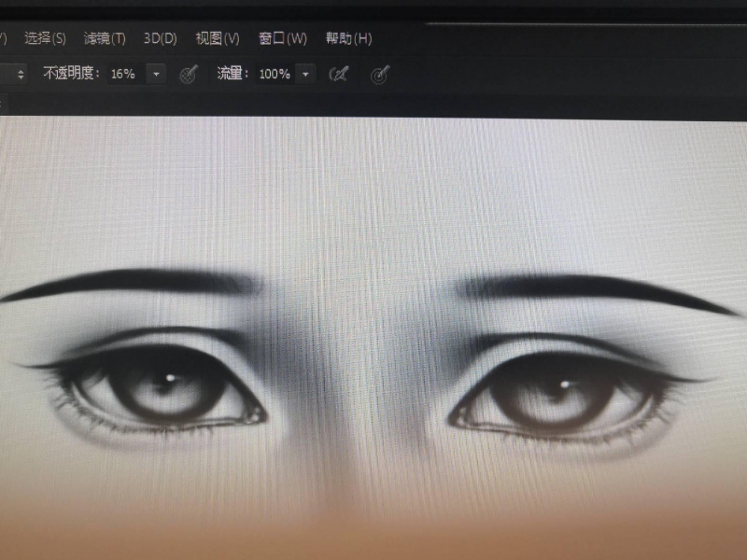This screenshot has height=560, width=747.
Task: Click the 流量 label
Action: [x=233, y=74]
